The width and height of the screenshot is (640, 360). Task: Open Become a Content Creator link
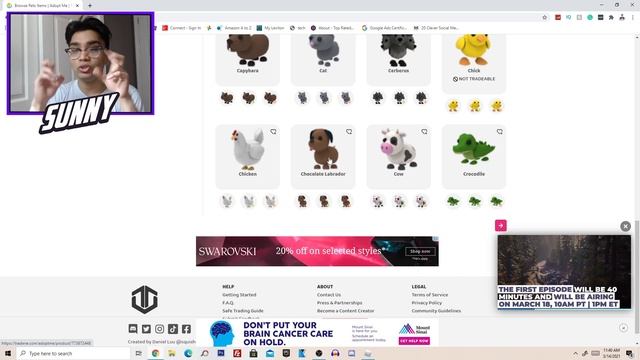pos(346,311)
